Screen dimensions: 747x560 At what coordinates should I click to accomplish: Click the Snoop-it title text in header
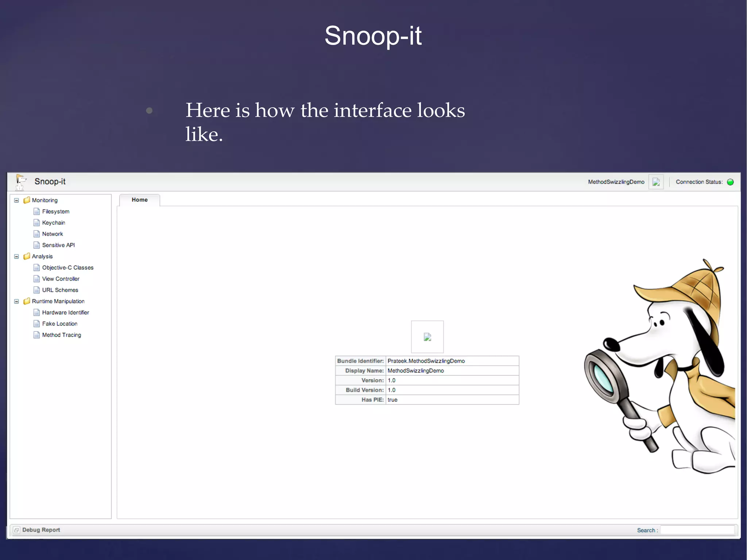(50, 182)
